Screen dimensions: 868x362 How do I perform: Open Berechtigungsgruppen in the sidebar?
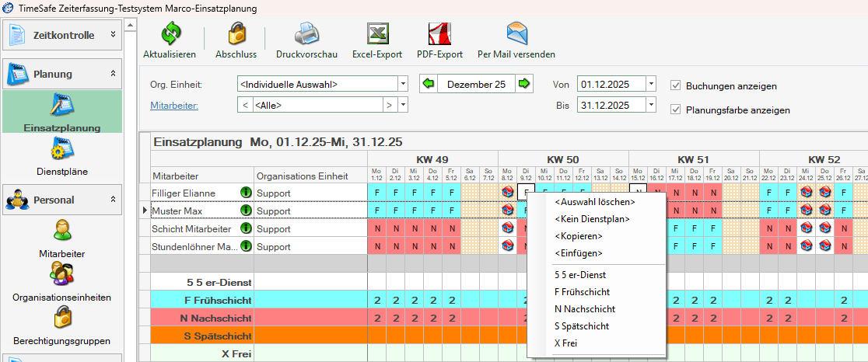point(62,326)
